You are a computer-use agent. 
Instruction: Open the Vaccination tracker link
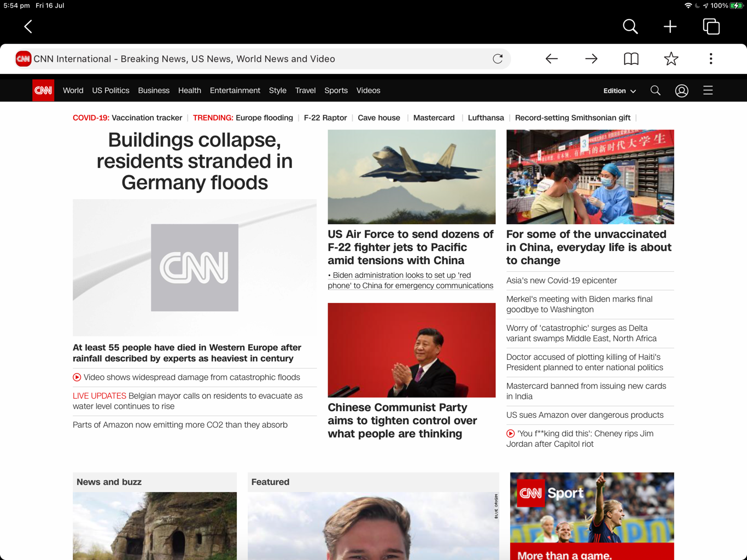147,118
